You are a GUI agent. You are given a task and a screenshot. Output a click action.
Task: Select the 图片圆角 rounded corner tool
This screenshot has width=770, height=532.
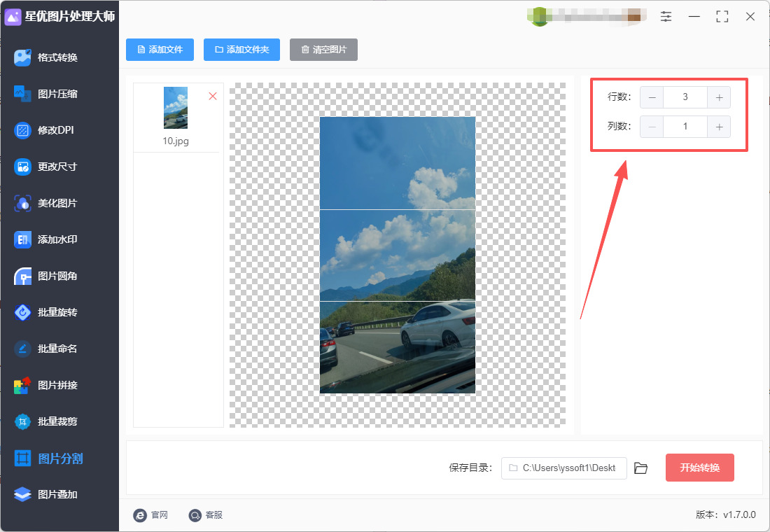click(x=45, y=276)
